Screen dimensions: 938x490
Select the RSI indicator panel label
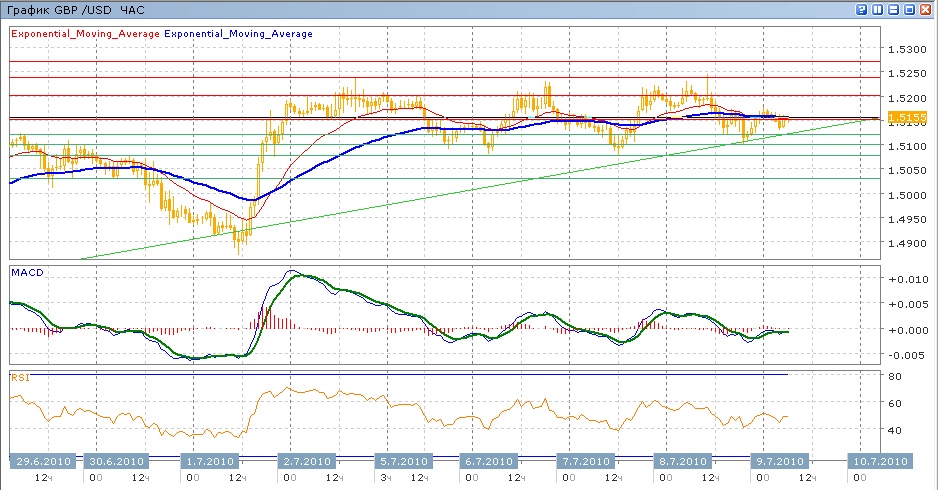pyautogui.click(x=19, y=378)
